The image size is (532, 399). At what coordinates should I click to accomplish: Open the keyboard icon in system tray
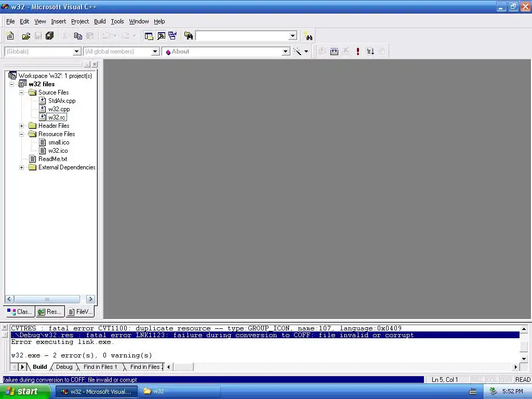(x=473, y=392)
